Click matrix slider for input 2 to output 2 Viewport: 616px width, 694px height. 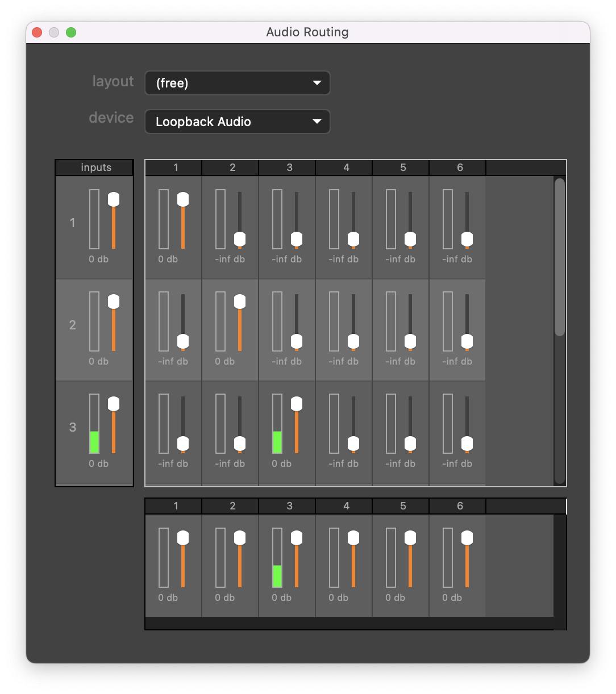click(240, 302)
